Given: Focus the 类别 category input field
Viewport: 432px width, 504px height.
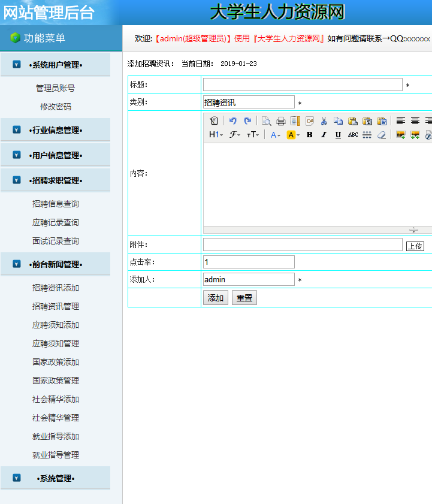Looking at the screenshot, I should 249,102.
